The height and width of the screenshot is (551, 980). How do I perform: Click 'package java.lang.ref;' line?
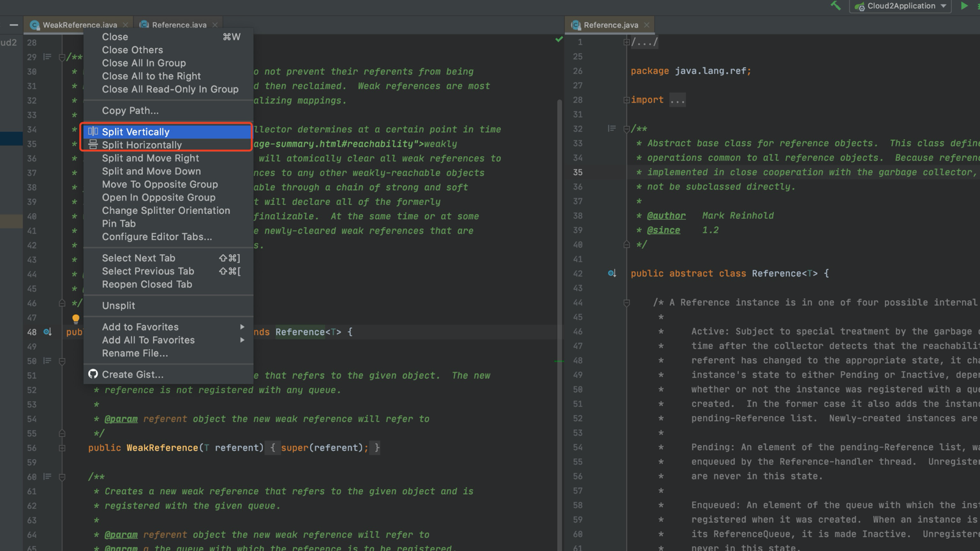pyautogui.click(x=691, y=71)
